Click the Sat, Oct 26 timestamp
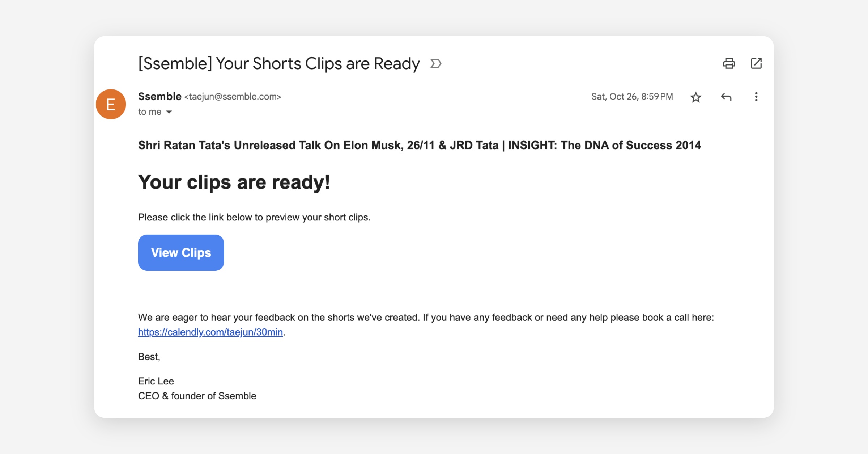This screenshot has width=868, height=454. (x=632, y=97)
